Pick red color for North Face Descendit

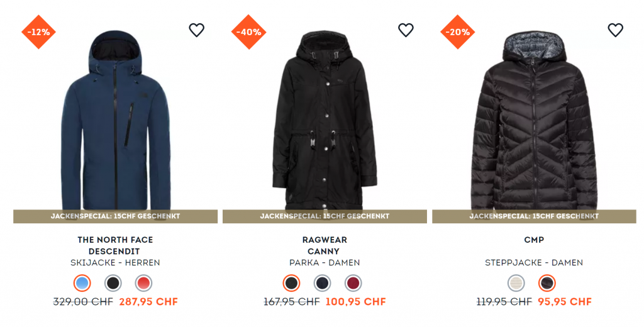click(144, 283)
